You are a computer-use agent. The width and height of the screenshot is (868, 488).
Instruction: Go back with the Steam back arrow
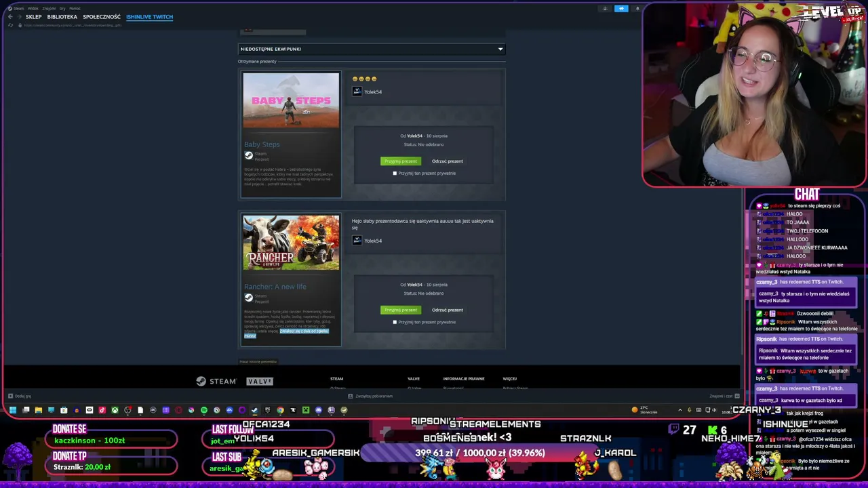click(10, 17)
